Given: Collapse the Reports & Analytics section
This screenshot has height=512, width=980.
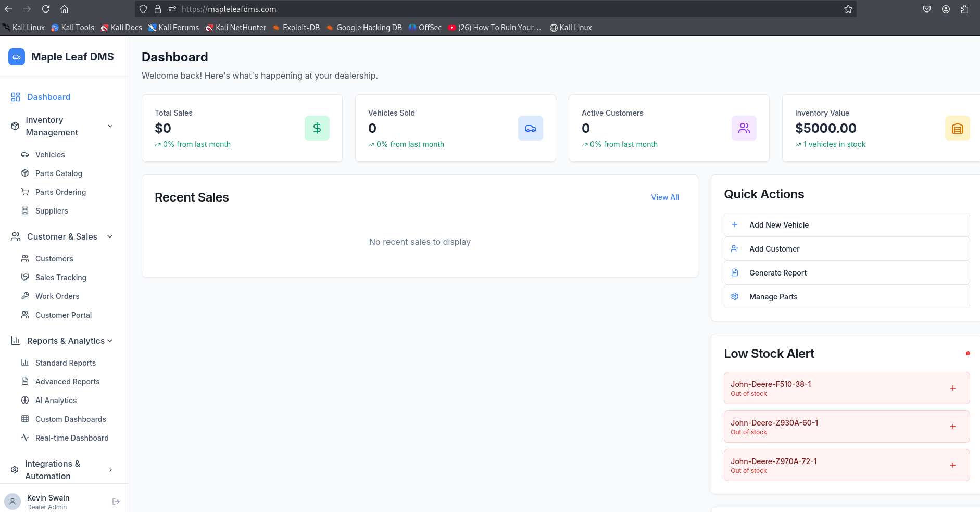Looking at the screenshot, I should [x=110, y=341].
